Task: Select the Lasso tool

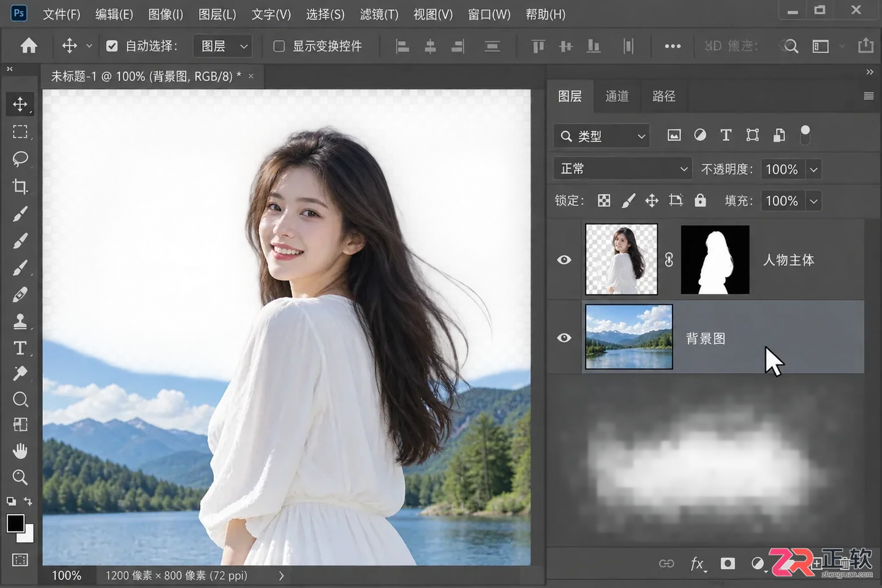Action: point(20,159)
